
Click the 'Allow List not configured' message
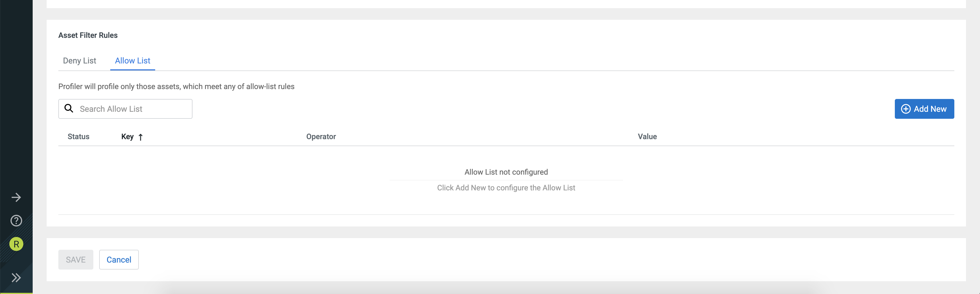click(506, 172)
